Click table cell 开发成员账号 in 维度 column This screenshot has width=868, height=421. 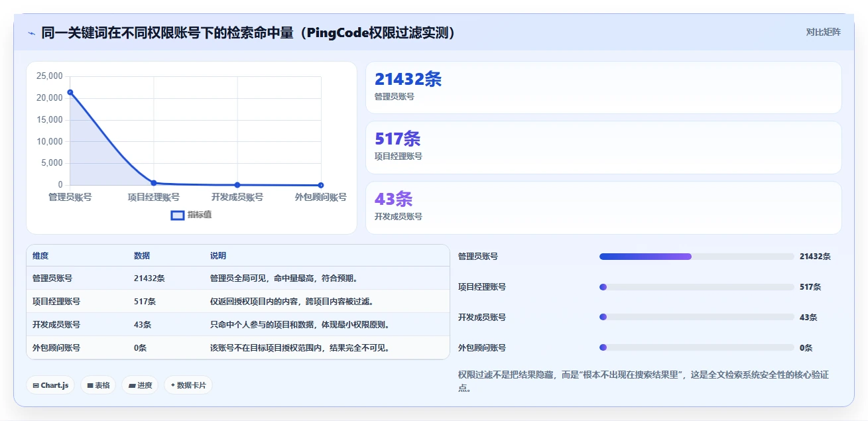tap(56, 325)
